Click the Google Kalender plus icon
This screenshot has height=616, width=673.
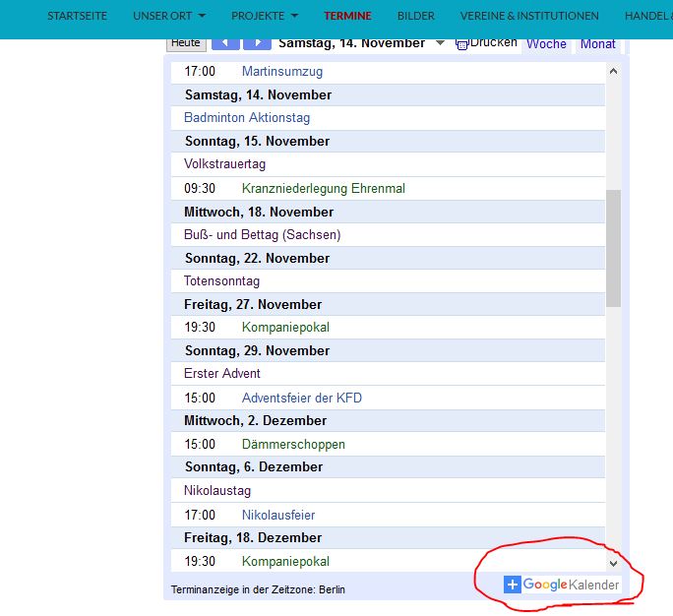click(512, 585)
